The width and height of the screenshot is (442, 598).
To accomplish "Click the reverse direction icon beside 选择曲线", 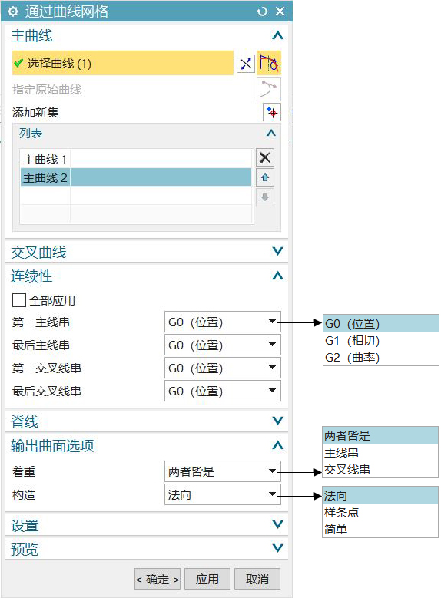I will pos(246,63).
